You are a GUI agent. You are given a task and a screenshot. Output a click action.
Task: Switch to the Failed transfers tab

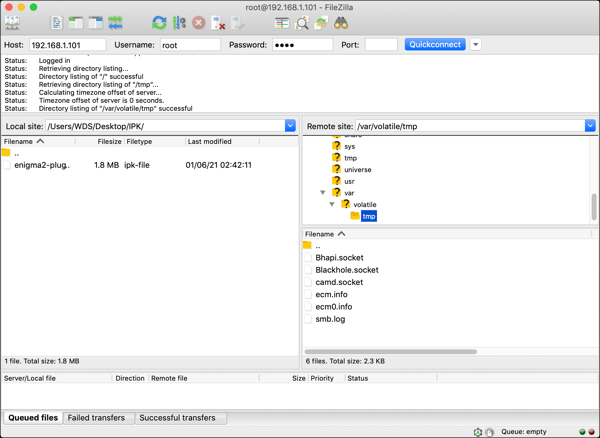pyautogui.click(x=96, y=418)
